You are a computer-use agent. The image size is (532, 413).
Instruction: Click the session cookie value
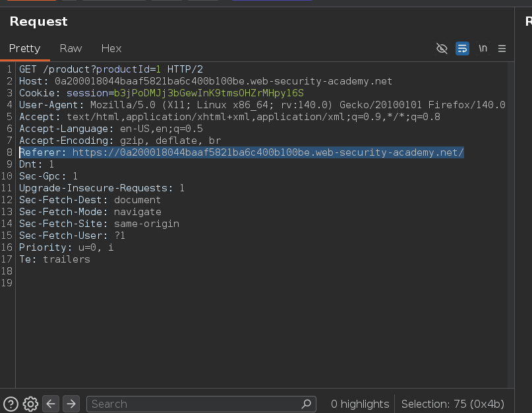click(x=209, y=93)
